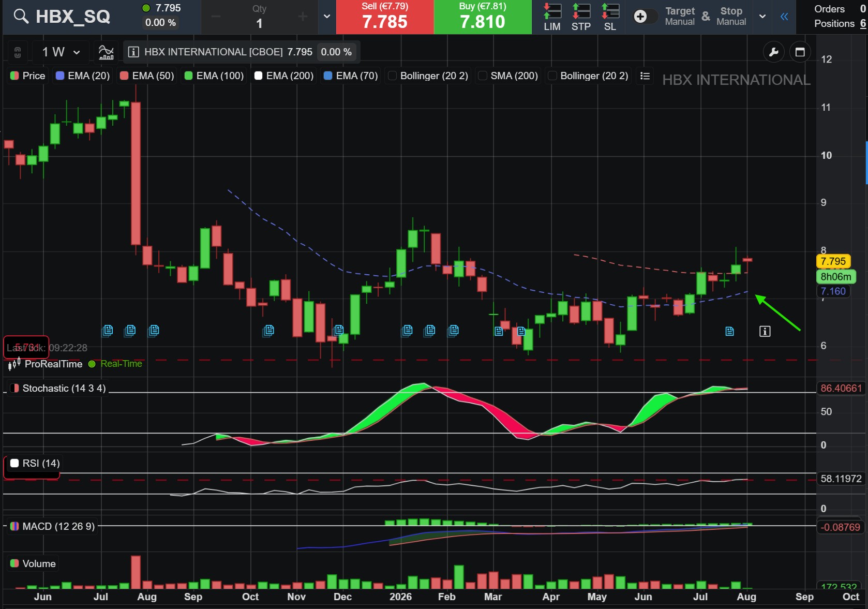Open the Orders counter
Viewport: 868px width, 609px height.
[840, 9]
